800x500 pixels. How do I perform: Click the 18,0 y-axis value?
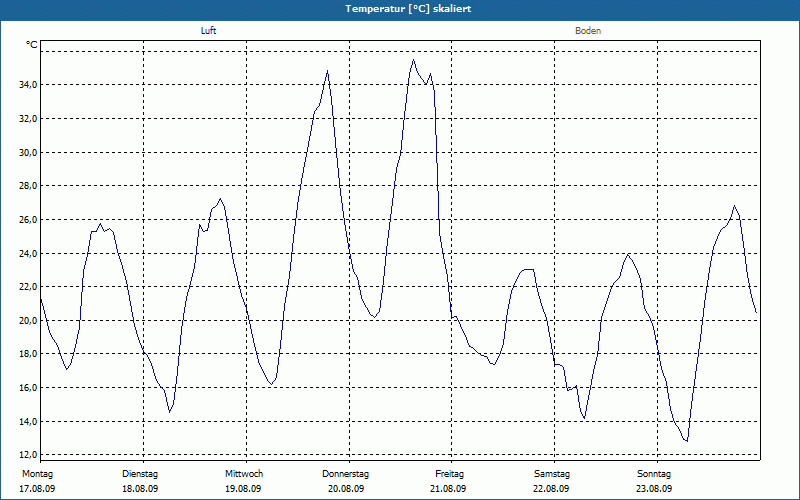28,354
